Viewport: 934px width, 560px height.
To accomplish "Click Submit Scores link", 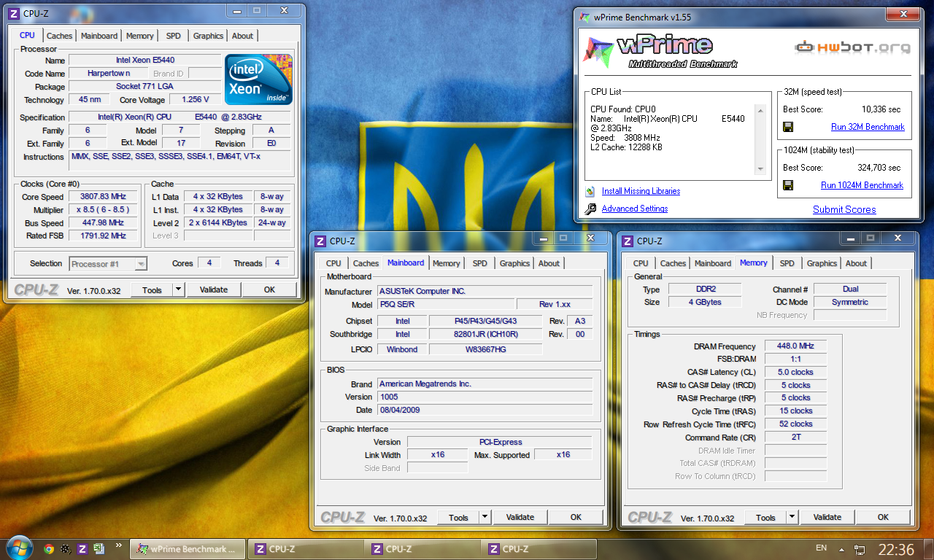I will [x=844, y=209].
